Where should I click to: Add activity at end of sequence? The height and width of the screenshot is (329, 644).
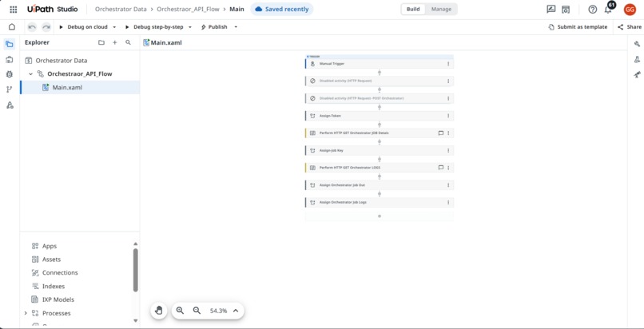[379, 216]
